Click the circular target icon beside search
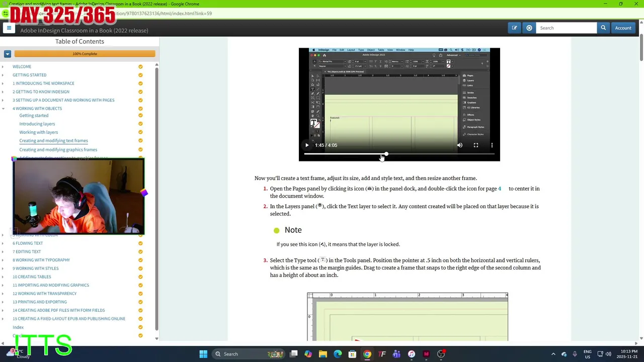This screenshot has height=362, width=644. tap(529, 28)
